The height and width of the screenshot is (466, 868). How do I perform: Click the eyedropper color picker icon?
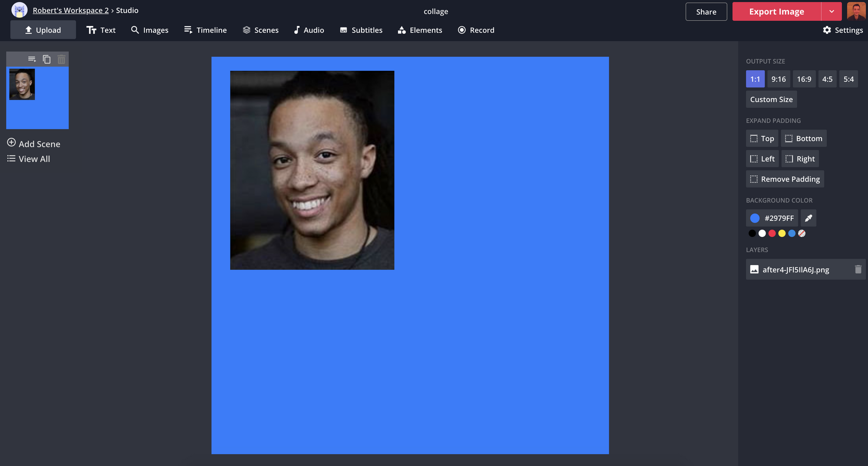808,218
